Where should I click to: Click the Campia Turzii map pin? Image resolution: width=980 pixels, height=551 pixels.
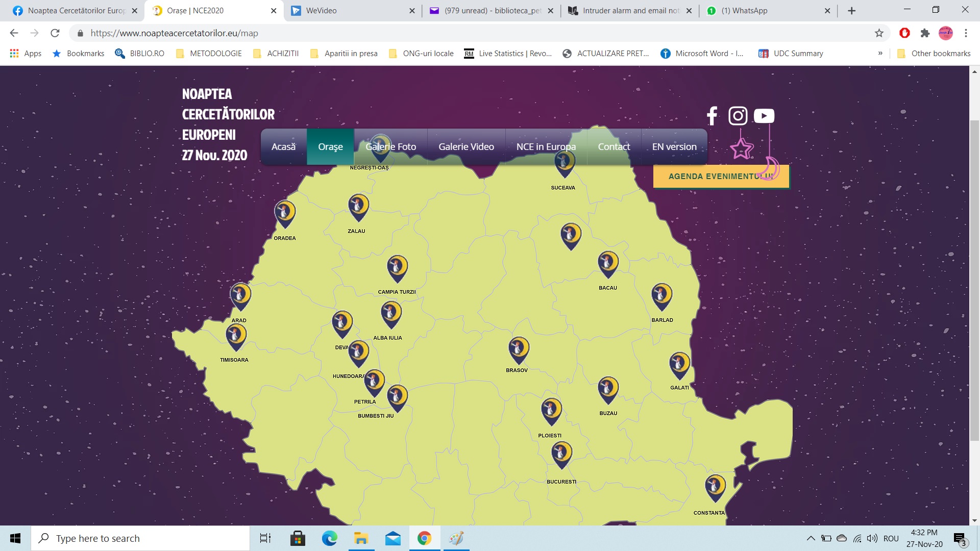click(397, 267)
